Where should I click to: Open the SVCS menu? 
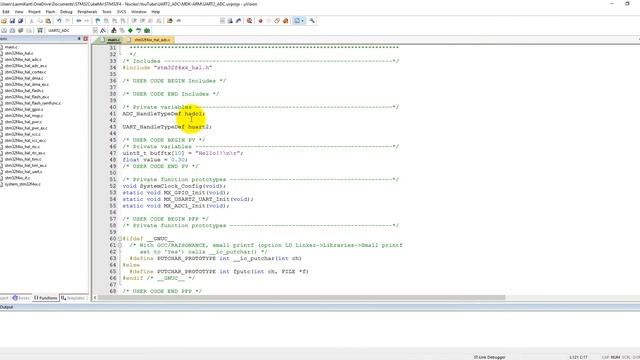tap(122, 12)
